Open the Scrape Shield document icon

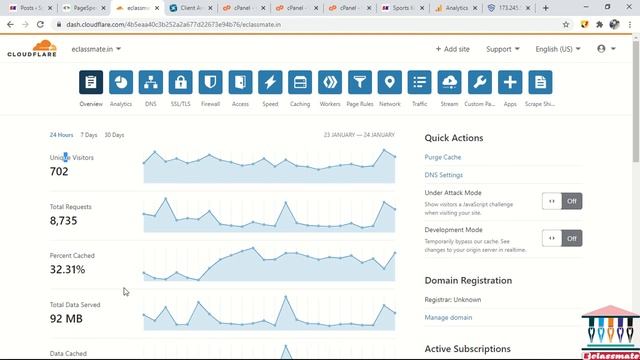(540, 82)
